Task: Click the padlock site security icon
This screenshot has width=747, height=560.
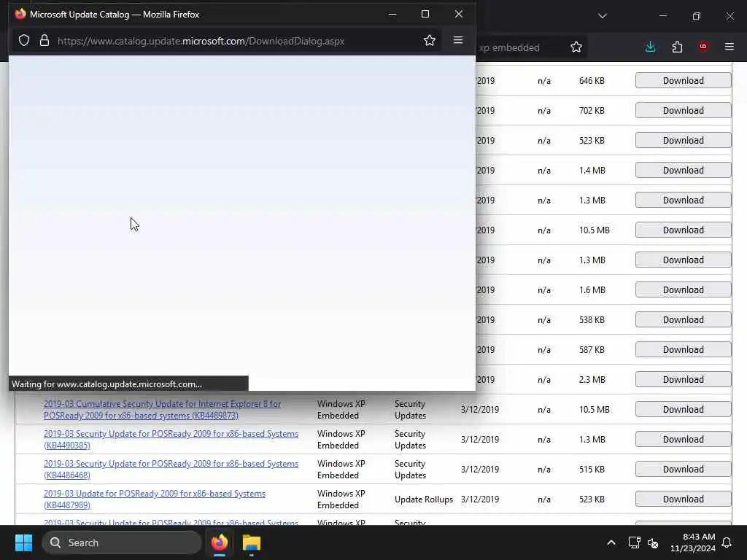Action: pyautogui.click(x=44, y=41)
